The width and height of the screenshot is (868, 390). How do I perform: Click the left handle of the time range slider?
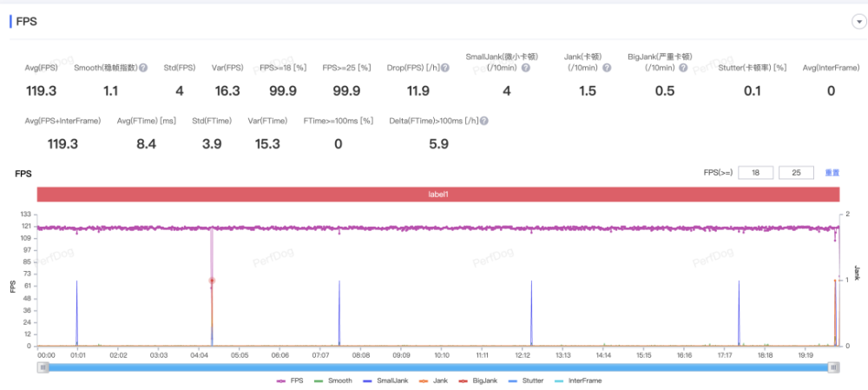tap(43, 367)
